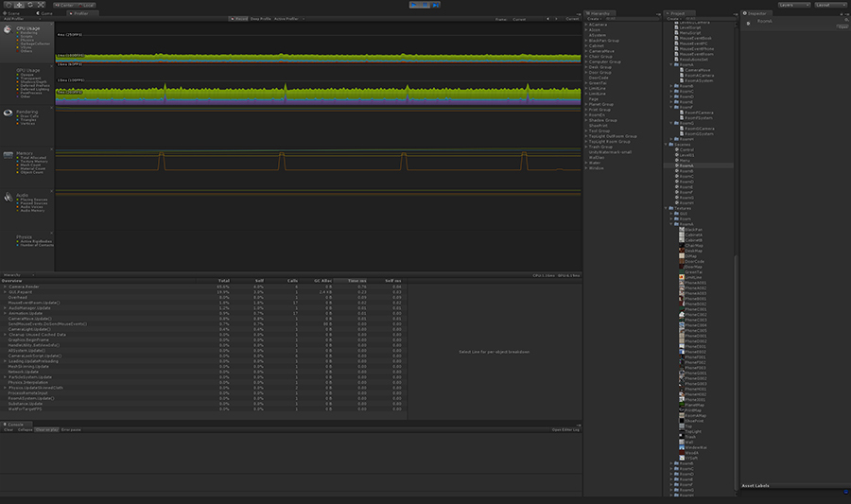Image resolution: width=851 pixels, height=504 pixels.
Task: Open the Active Profiler dropdown
Action: pos(288,19)
